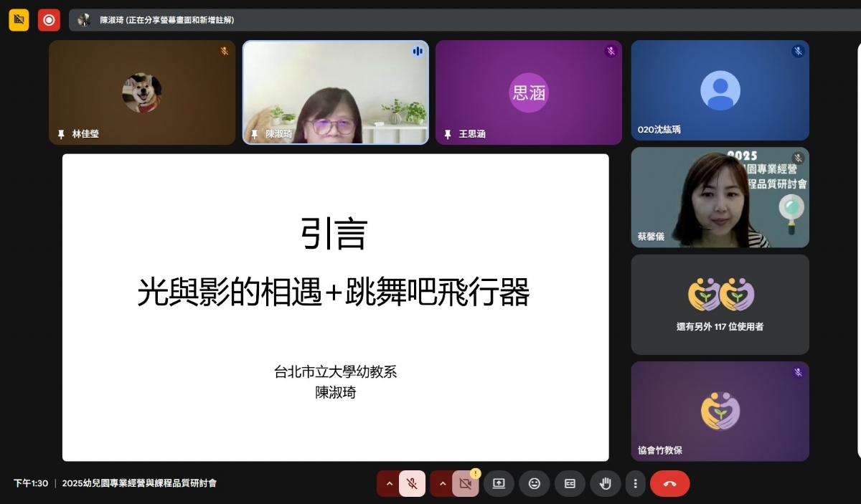Click the present screen button
Screen dimensions: 861x504
coord(499,483)
